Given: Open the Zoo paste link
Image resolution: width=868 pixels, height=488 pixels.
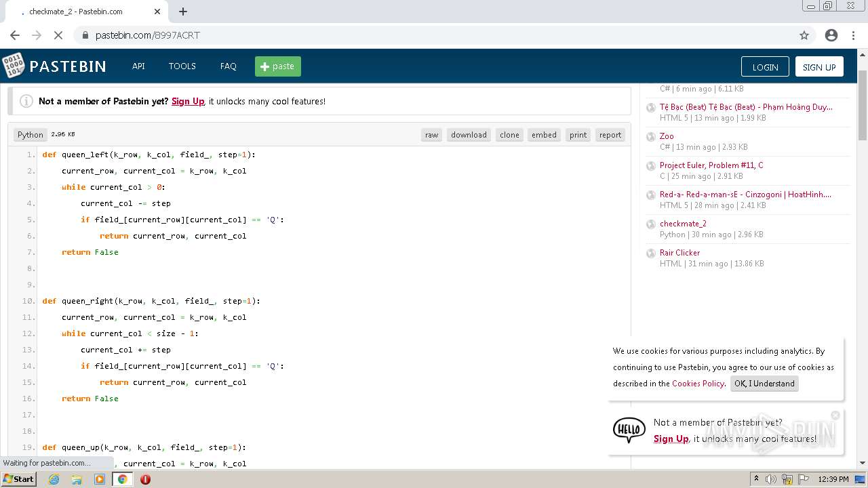Looking at the screenshot, I should [x=667, y=136].
